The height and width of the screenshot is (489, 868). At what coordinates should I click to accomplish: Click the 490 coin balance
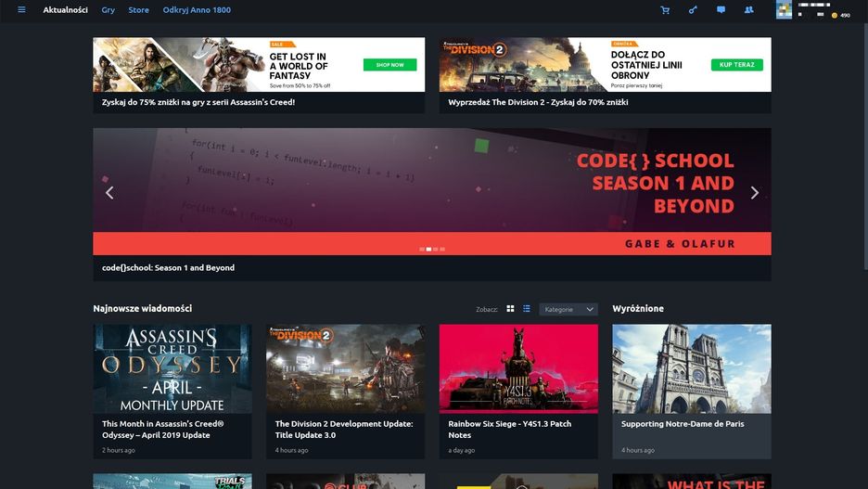tap(841, 16)
